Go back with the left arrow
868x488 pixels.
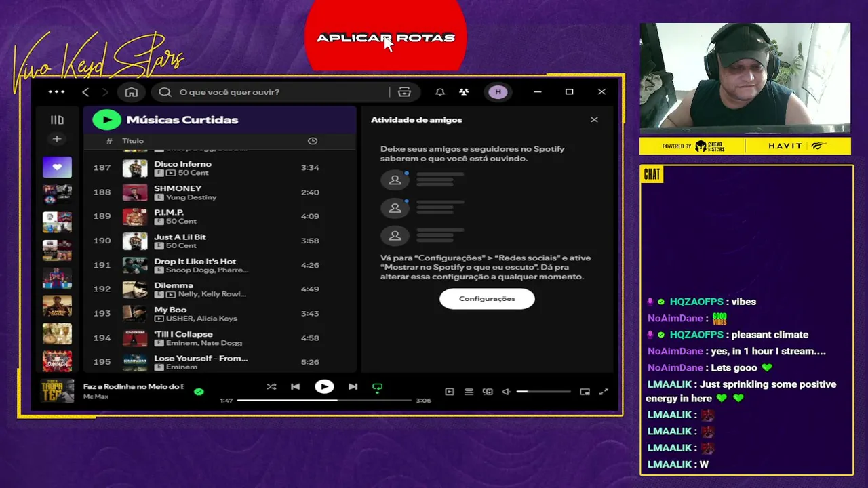[85, 92]
